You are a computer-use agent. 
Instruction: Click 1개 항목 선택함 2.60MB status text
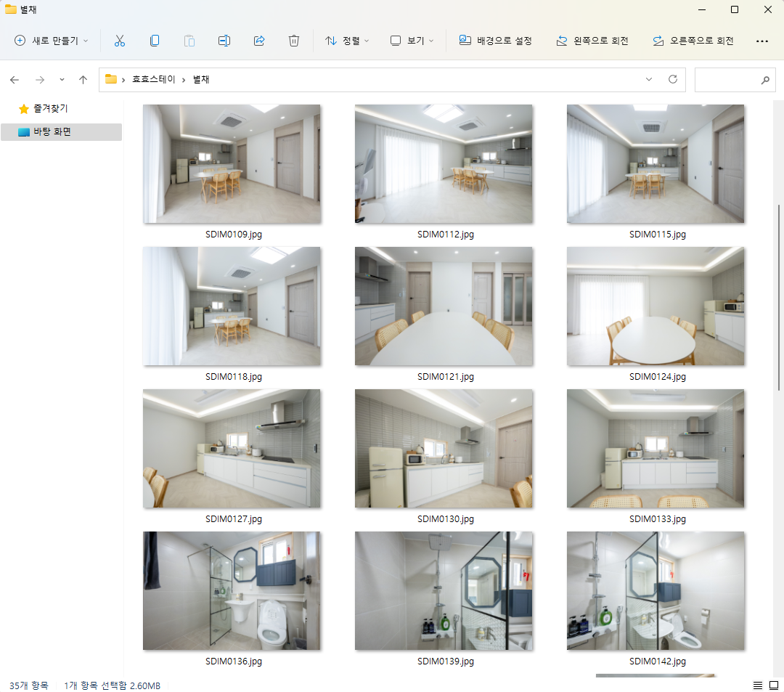pos(112,685)
